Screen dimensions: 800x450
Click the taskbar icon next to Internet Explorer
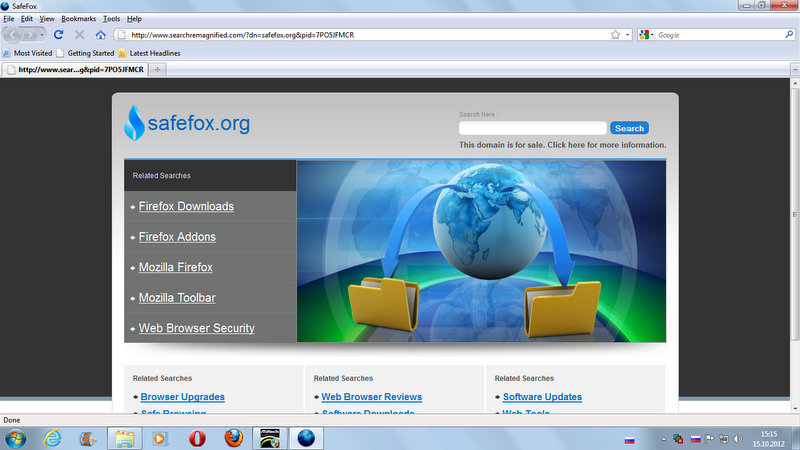(88, 438)
